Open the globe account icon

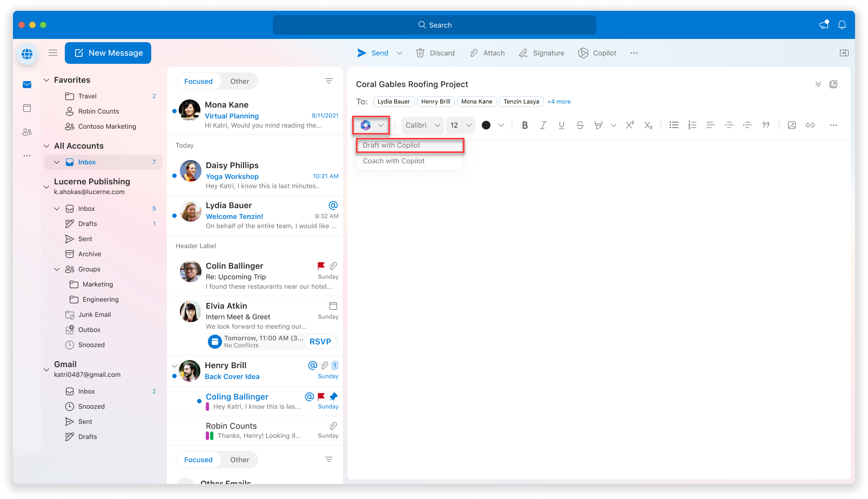(x=27, y=54)
